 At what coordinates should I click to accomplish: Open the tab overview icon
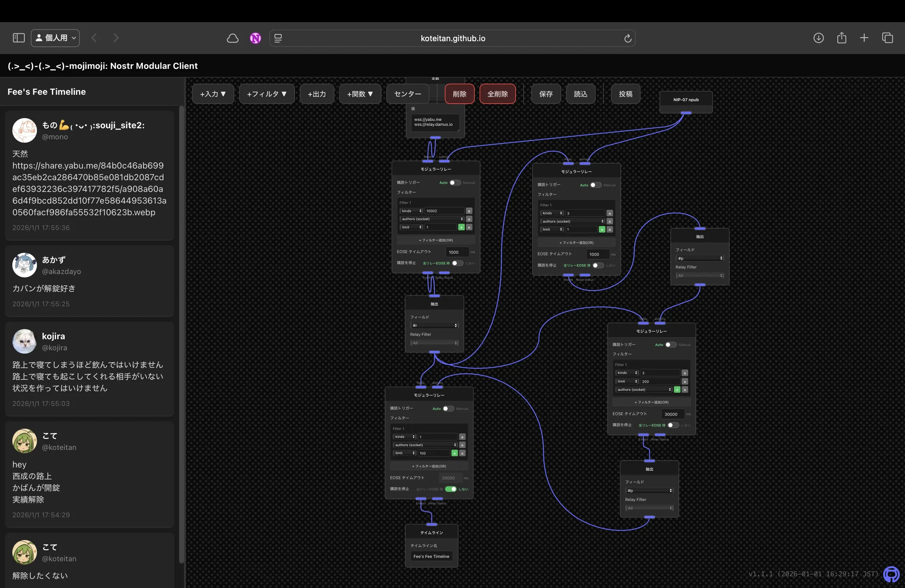(x=887, y=38)
